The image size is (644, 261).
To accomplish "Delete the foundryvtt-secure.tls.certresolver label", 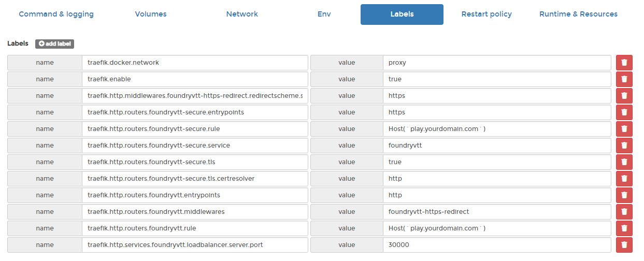I will coord(624,179).
